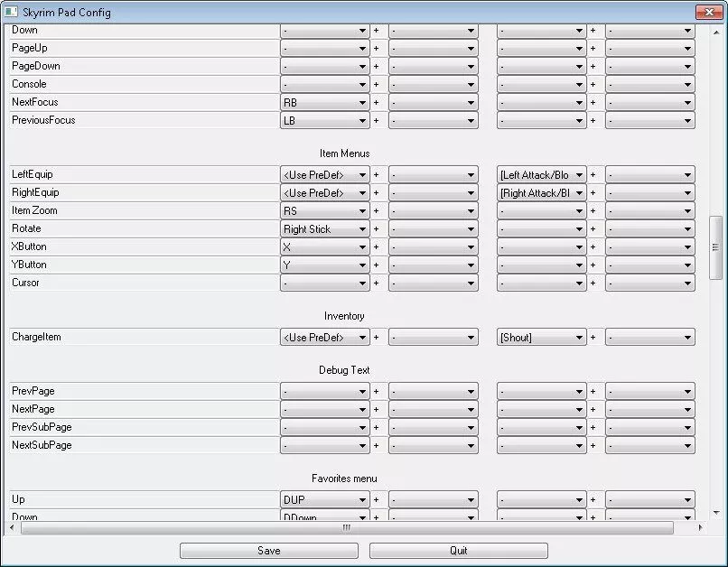Image resolution: width=728 pixels, height=567 pixels.
Task: Open the [Left Attack/Blo dropdown in LeftEquip row
Action: (541, 175)
